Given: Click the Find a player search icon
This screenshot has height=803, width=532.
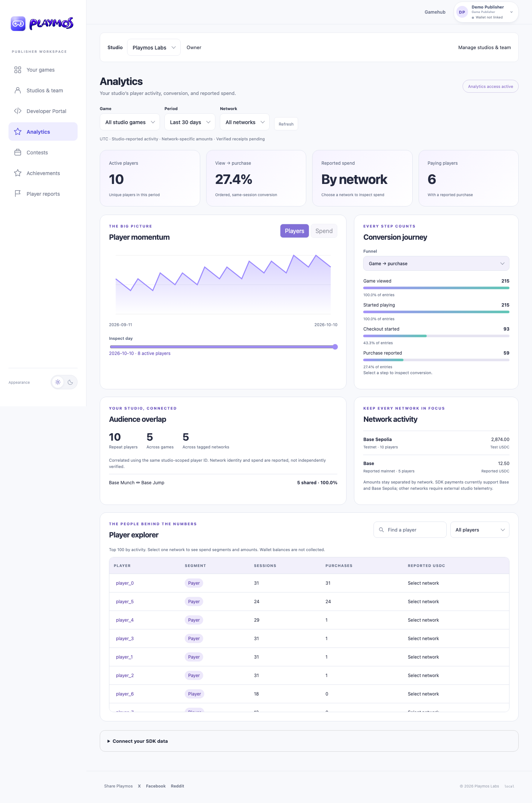Looking at the screenshot, I should click(x=381, y=530).
